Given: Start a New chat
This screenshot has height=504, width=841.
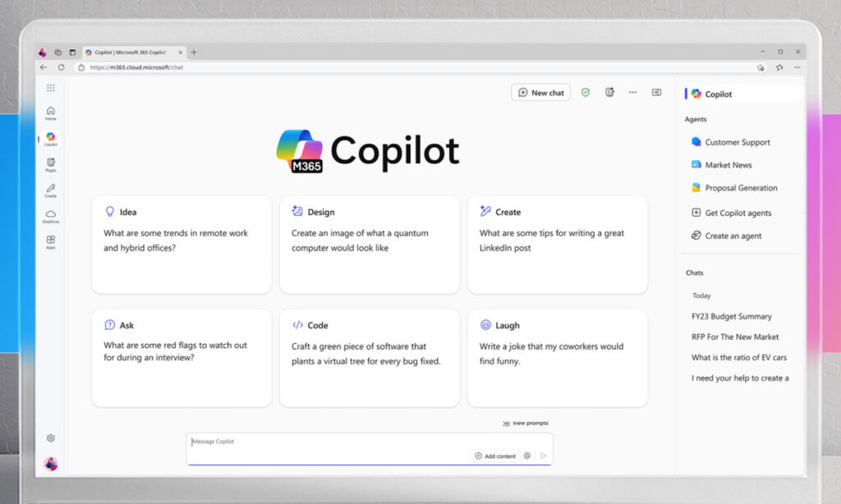Looking at the screenshot, I should pos(540,93).
